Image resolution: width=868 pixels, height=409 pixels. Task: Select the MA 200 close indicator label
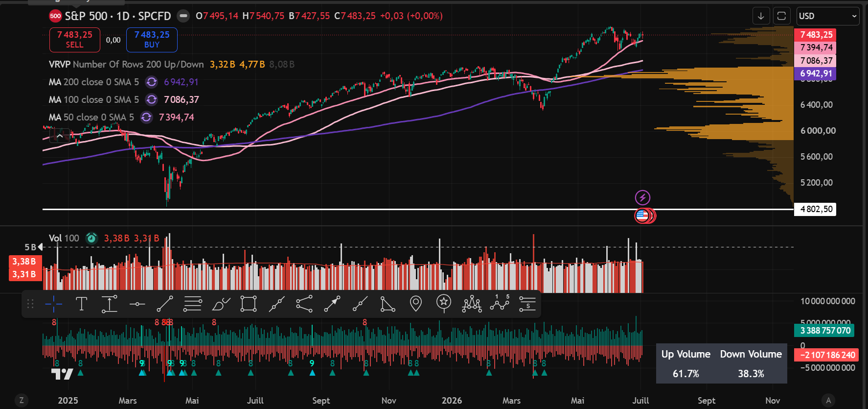[94, 82]
